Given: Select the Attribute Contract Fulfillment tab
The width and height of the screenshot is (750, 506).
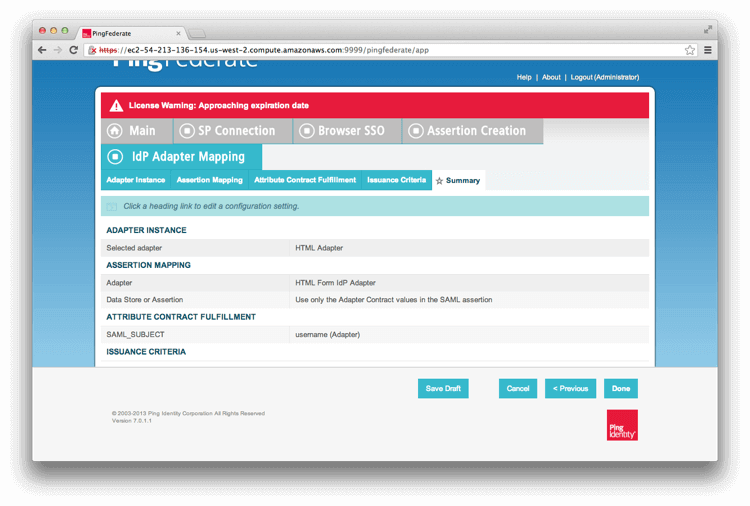Looking at the screenshot, I should click(x=305, y=181).
